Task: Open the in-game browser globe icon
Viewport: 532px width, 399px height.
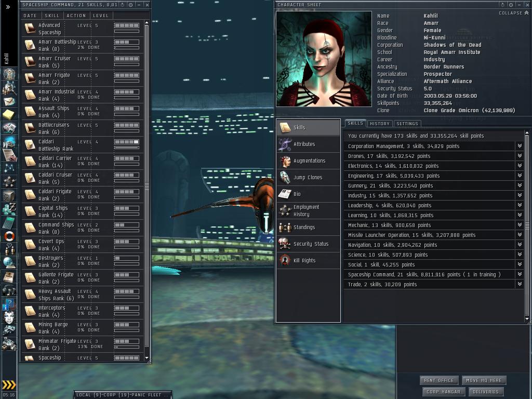Action: [9, 262]
